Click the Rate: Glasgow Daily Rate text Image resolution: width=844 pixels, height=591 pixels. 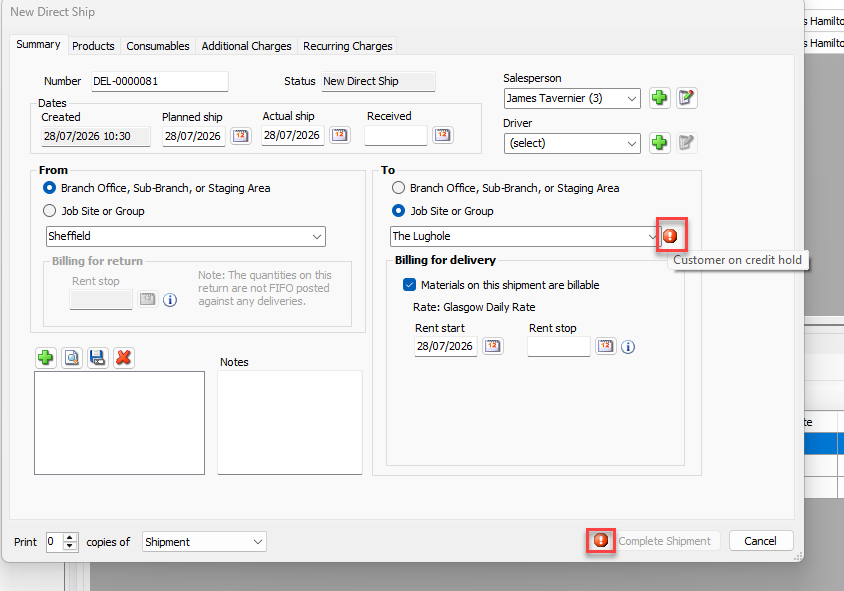pyautogui.click(x=474, y=307)
